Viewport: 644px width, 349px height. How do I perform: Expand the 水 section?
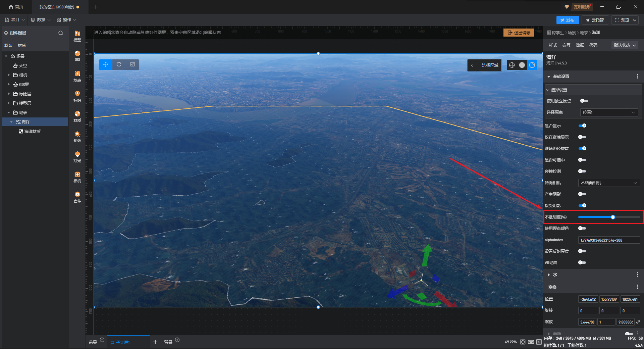549,275
